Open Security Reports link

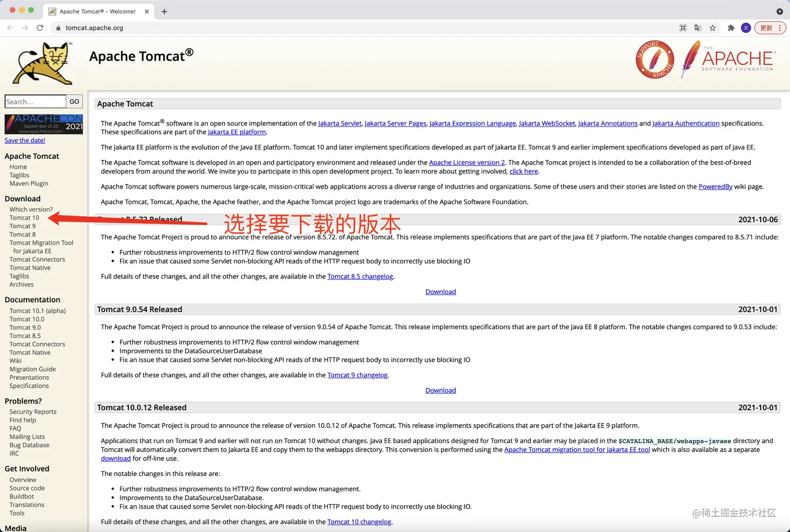pyautogui.click(x=33, y=412)
